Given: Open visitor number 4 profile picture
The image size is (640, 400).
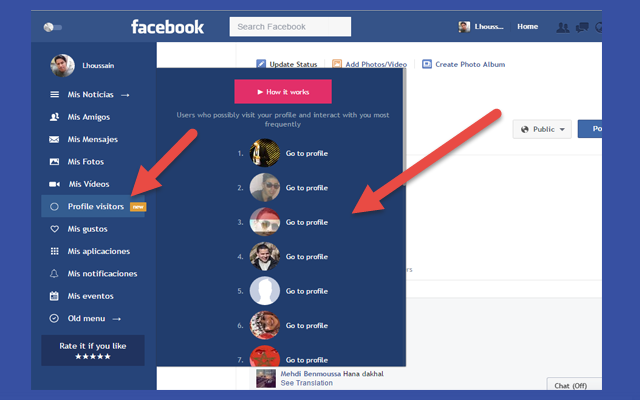Looking at the screenshot, I should click(265, 256).
